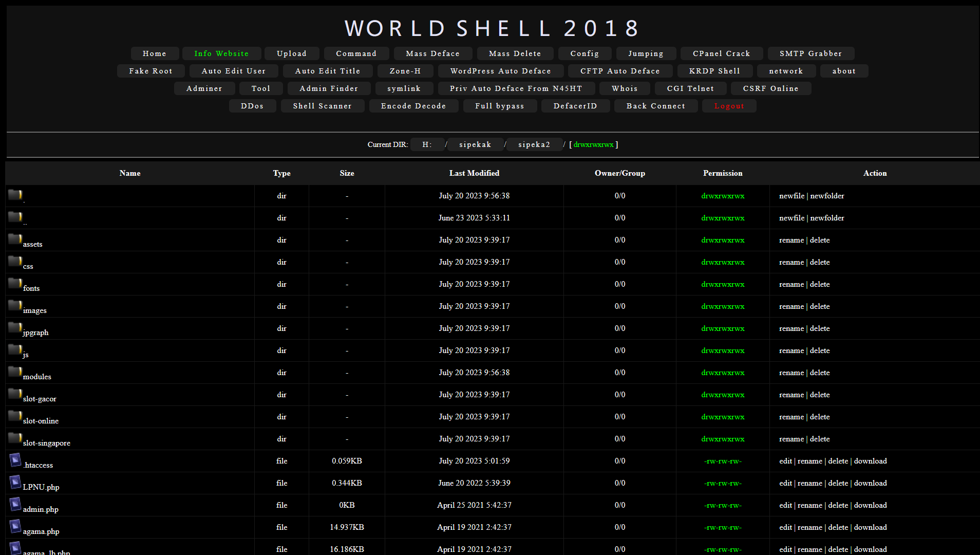
Task: Open the about menu item
Action: coord(844,71)
